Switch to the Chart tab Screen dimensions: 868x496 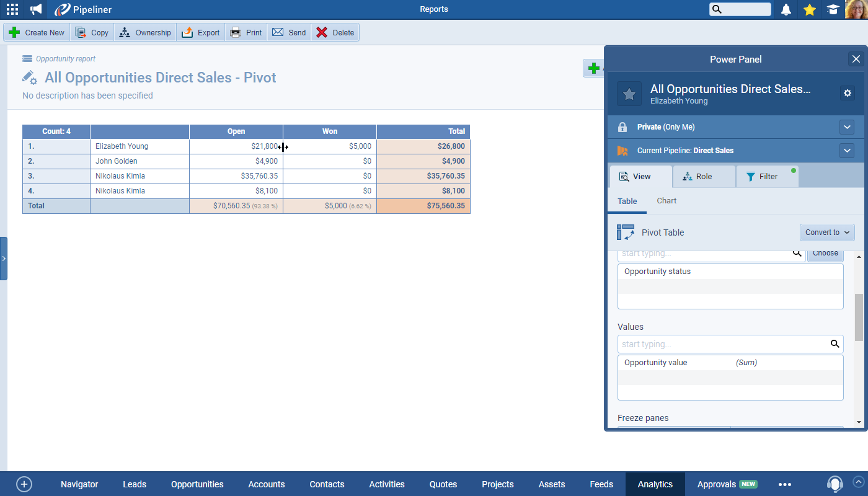666,201
